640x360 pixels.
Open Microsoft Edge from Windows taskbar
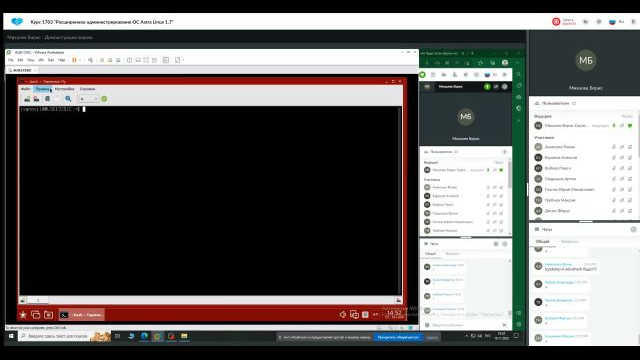144,336
